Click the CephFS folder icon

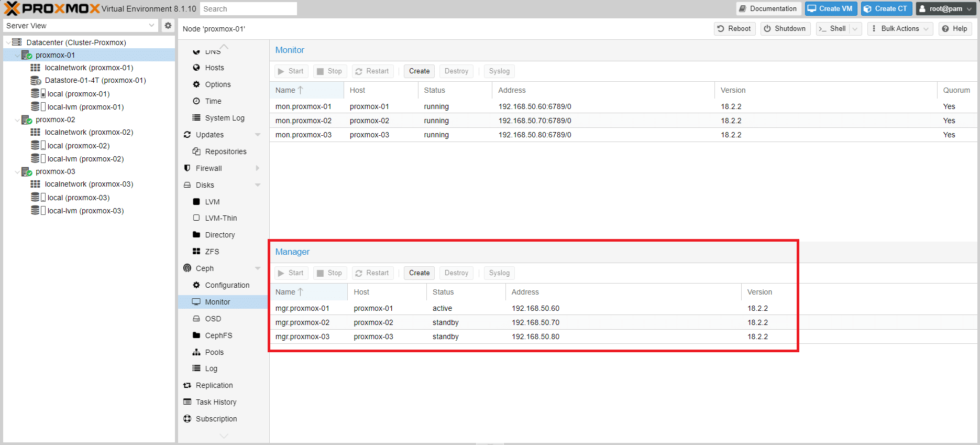196,335
